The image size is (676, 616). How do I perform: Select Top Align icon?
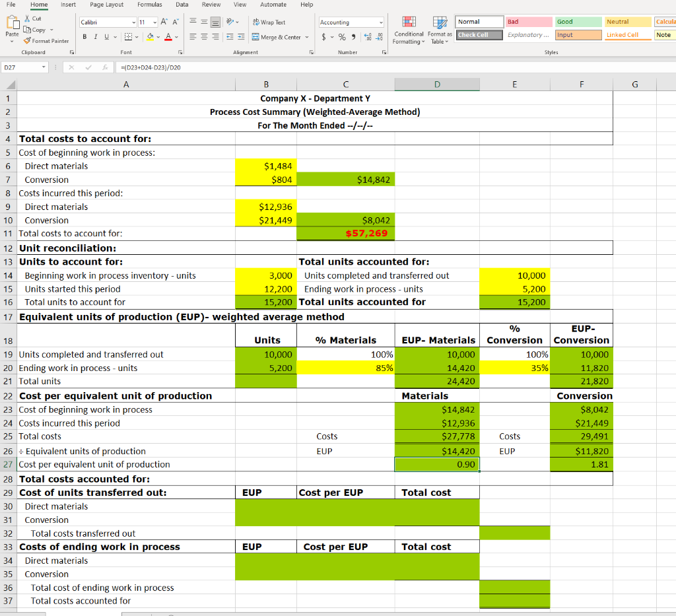(193, 22)
